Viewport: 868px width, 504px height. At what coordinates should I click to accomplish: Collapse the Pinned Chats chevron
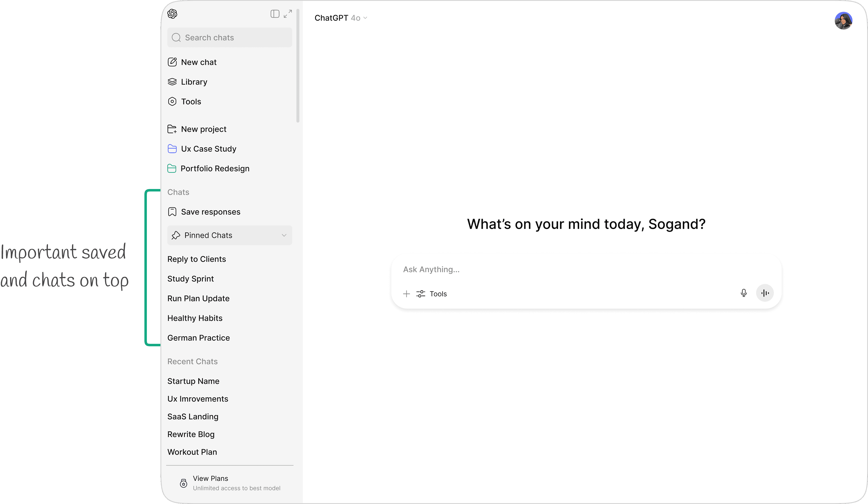(x=284, y=235)
